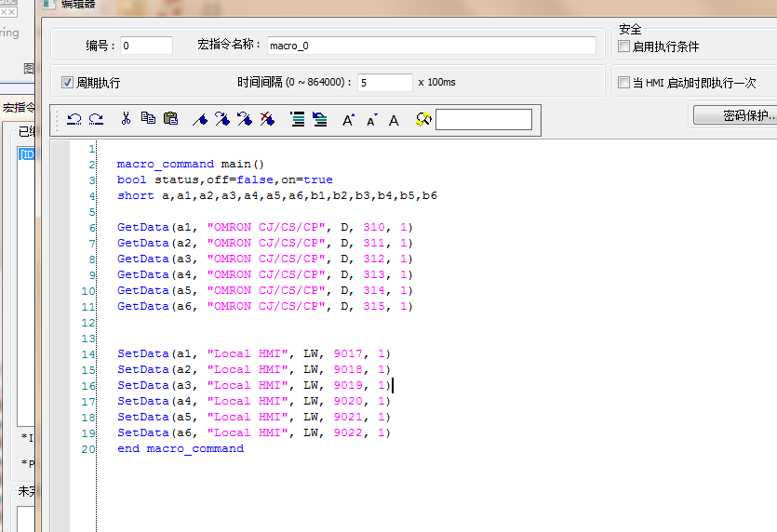Click the increase indent icon
The width and height of the screenshot is (777, 532).
(298, 119)
